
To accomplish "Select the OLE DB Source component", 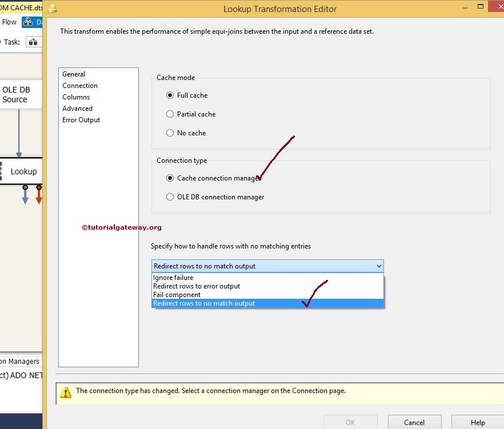I will click(x=17, y=94).
